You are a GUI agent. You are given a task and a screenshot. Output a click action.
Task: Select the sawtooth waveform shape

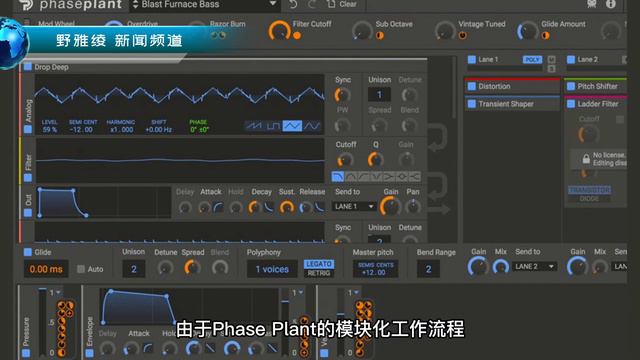255,126
